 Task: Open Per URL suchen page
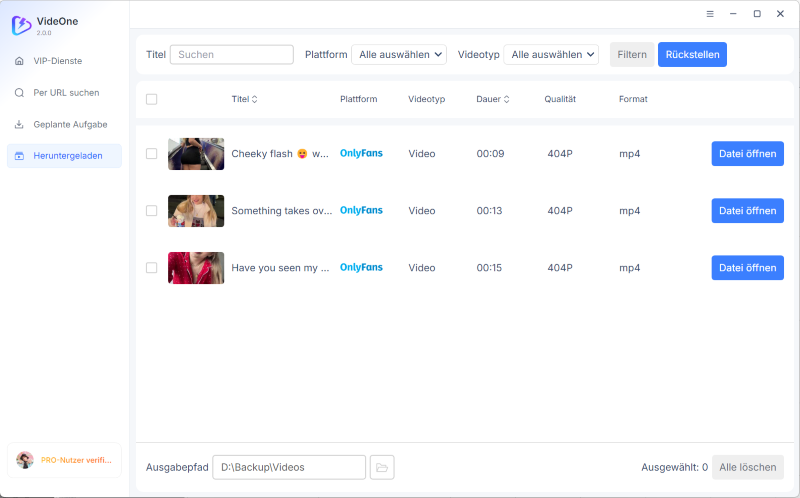click(x=64, y=93)
